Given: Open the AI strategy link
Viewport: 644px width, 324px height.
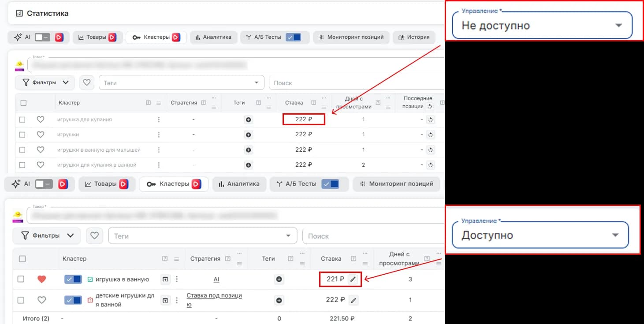Looking at the screenshot, I should click(x=216, y=279).
